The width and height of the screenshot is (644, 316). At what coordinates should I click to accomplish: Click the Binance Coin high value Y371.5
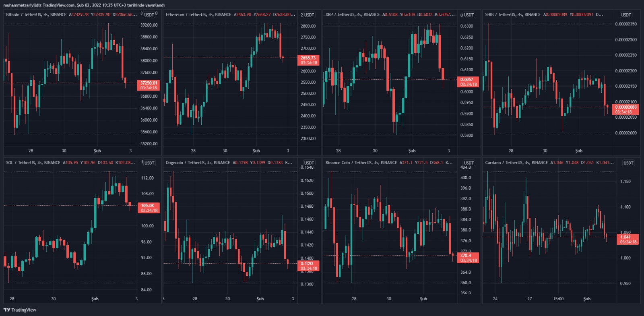click(421, 163)
